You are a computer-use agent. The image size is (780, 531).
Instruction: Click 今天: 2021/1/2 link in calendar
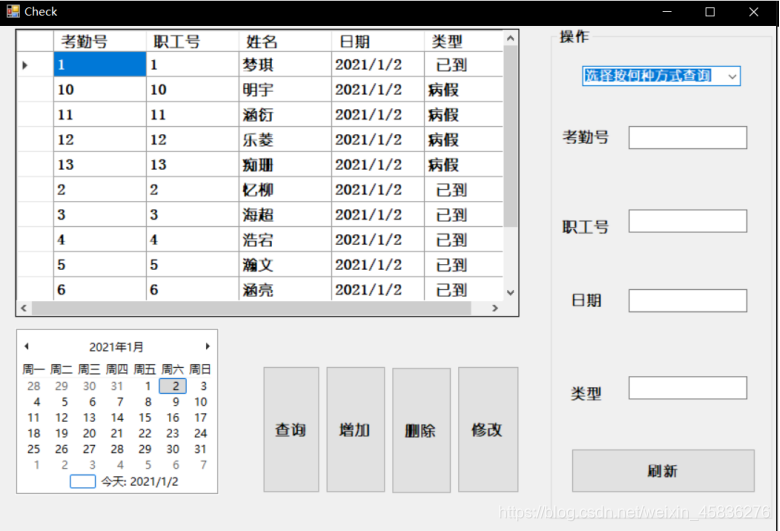click(139, 481)
